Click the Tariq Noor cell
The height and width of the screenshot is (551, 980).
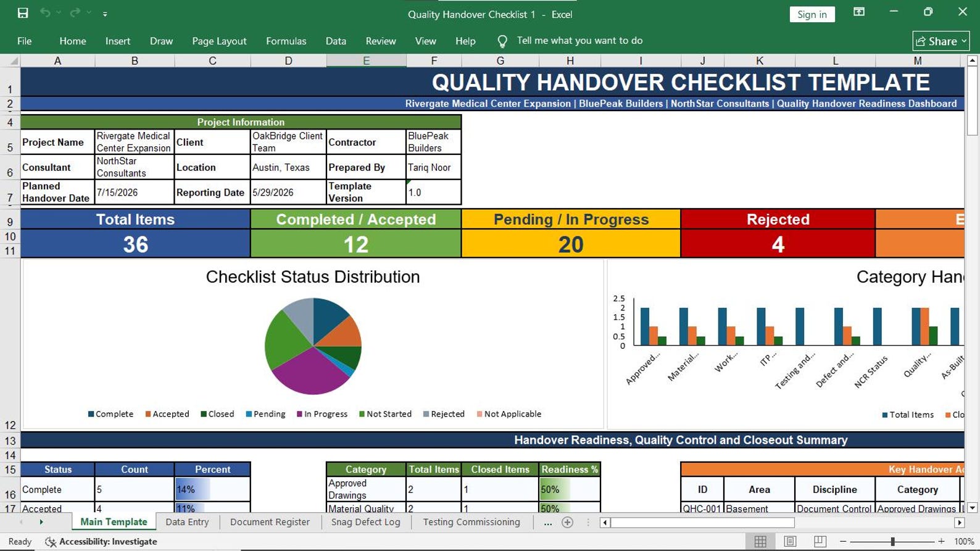pyautogui.click(x=433, y=167)
